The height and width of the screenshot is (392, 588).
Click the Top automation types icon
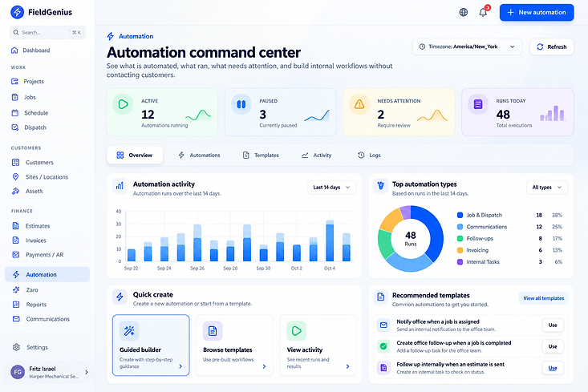tap(380, 185)
